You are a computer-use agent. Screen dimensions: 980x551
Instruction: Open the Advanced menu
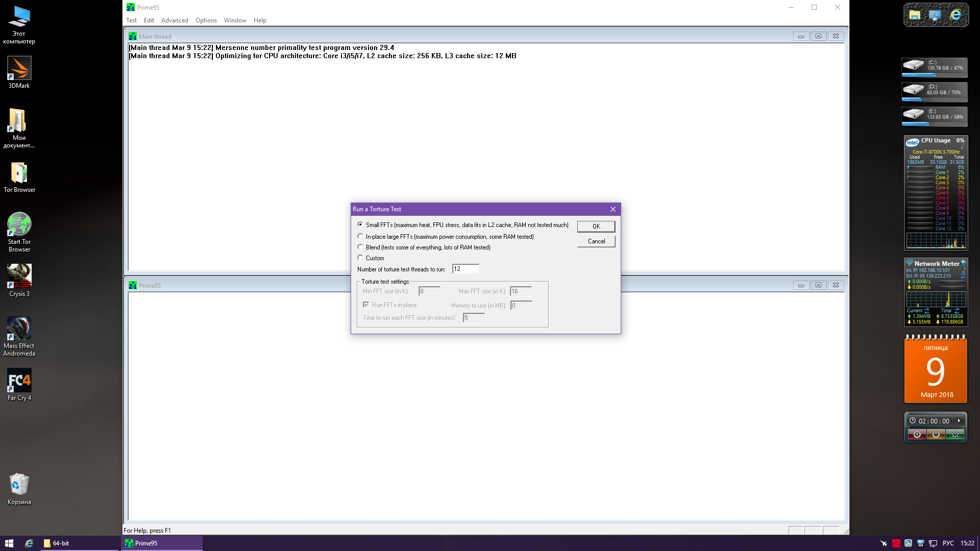175,20
